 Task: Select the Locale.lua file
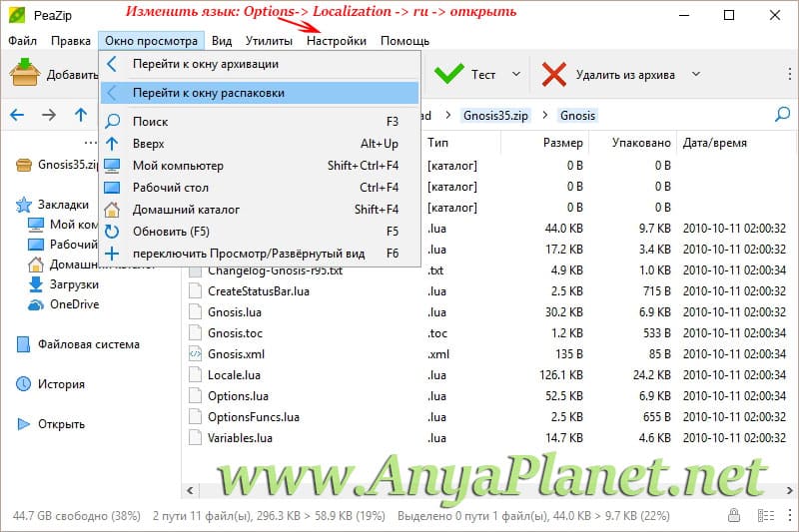[x=234, y=375]
